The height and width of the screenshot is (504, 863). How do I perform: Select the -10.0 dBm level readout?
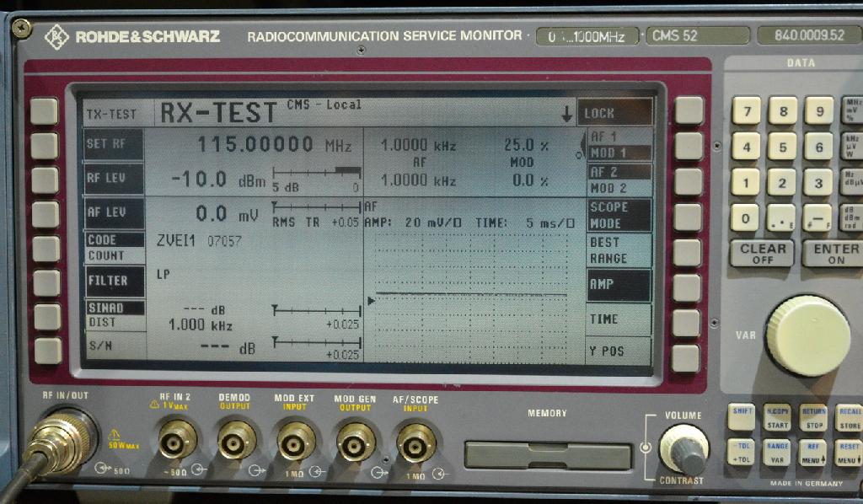click(218, 180)
